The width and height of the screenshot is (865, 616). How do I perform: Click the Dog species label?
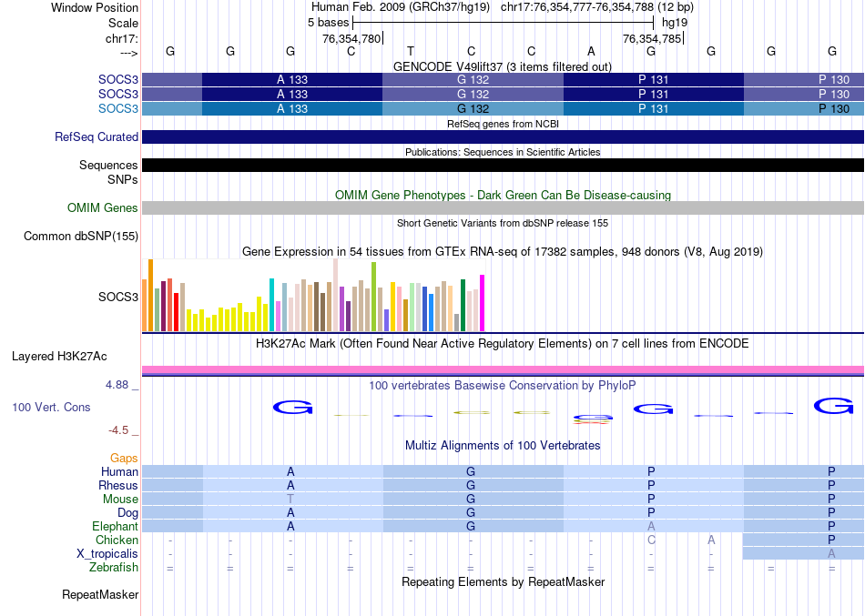pos(128,513)
